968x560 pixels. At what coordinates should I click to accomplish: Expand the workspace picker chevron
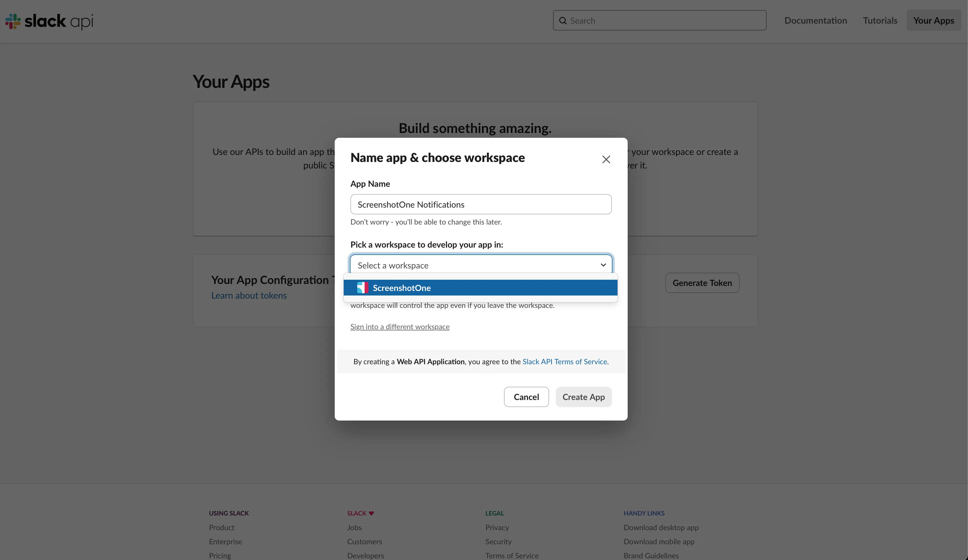coord(603,265)
